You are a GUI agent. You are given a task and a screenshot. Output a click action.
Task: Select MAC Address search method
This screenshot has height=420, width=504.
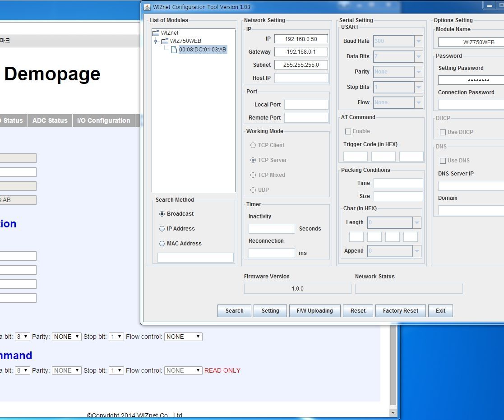point(162,244)
